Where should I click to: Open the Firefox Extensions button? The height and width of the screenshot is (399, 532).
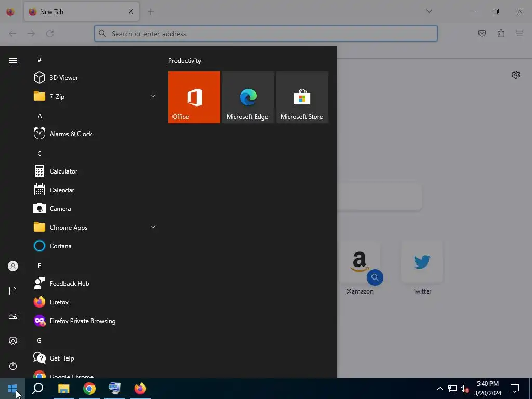point(501,33)
